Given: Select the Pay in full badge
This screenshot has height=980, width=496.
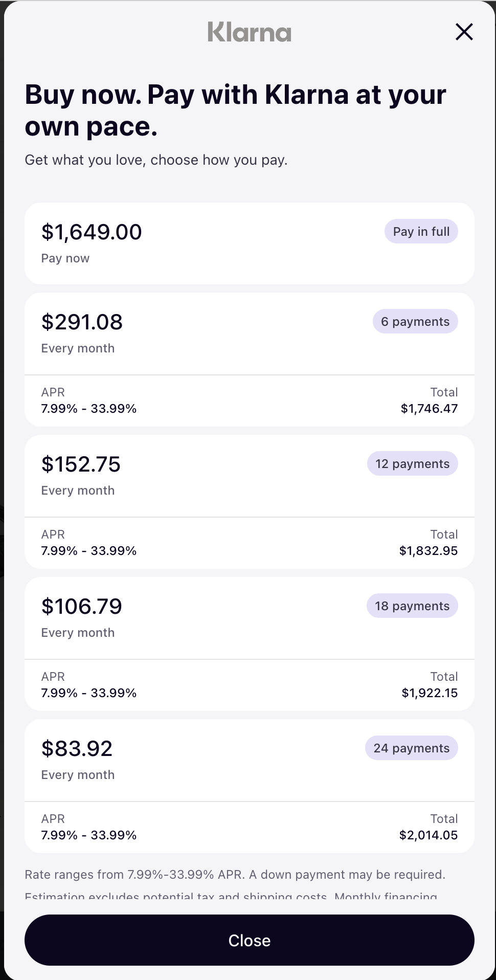Looking at the screenshot, I should (x=421, y=232).
